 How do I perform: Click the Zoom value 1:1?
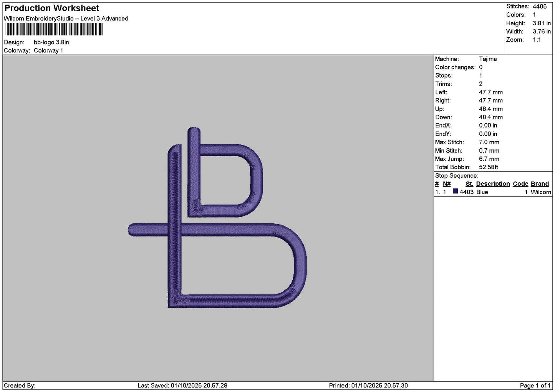tap(537, 40)
